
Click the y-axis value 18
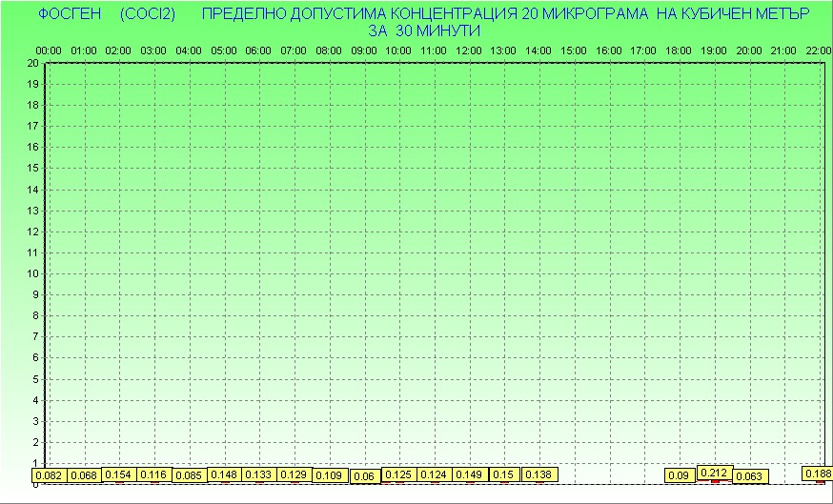[33, 105]
